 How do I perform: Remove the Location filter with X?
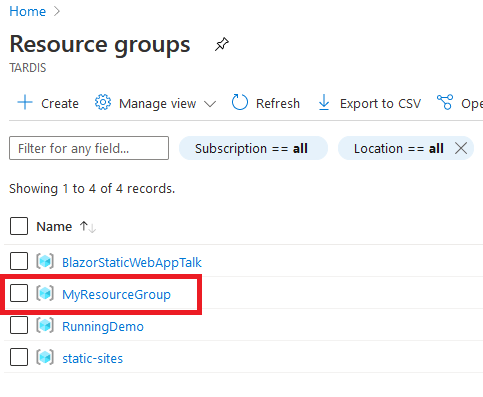[461, 148]
